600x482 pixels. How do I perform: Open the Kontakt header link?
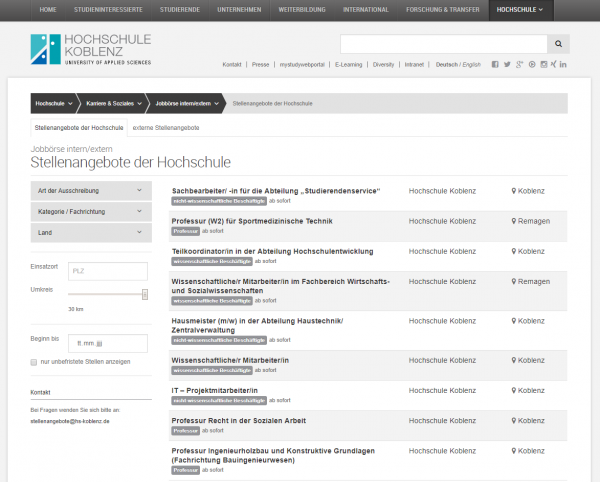point(232,65)
